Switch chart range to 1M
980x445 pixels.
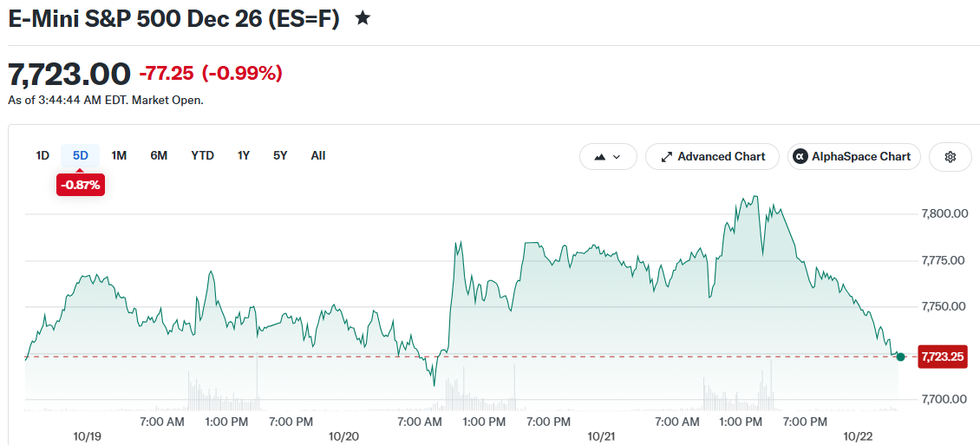119,155
